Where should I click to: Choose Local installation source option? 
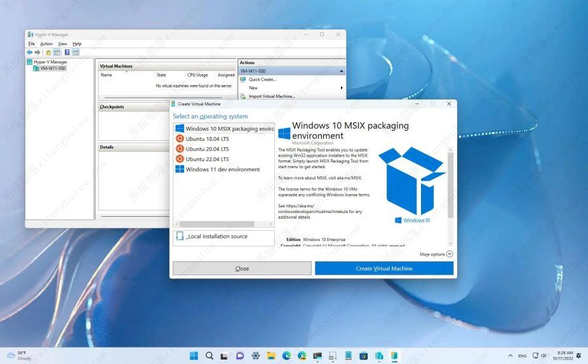click(x=217, y=237)
